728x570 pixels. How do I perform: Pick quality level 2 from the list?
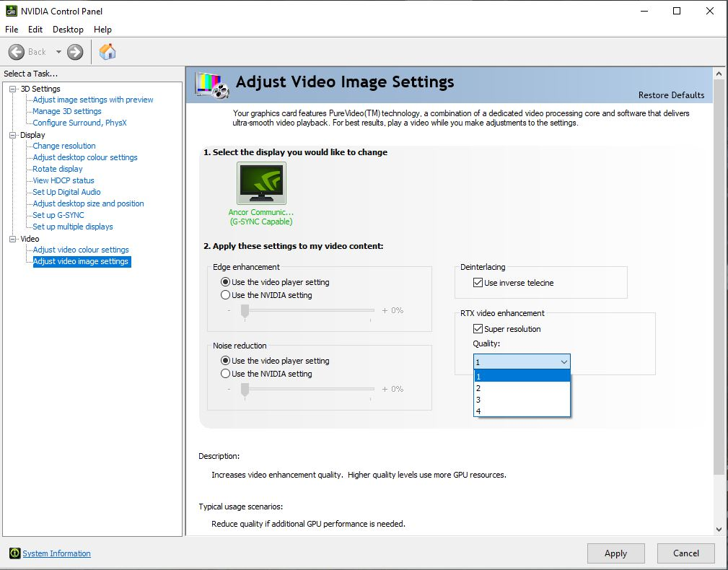tap(478, 388)
